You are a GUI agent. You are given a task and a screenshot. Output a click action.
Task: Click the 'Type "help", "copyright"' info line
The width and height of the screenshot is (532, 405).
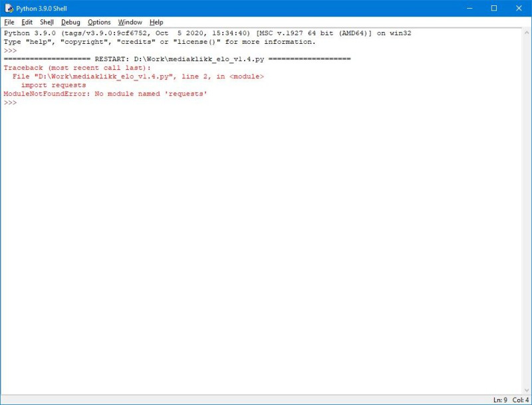pyautogui.click(x=160, y=42)
